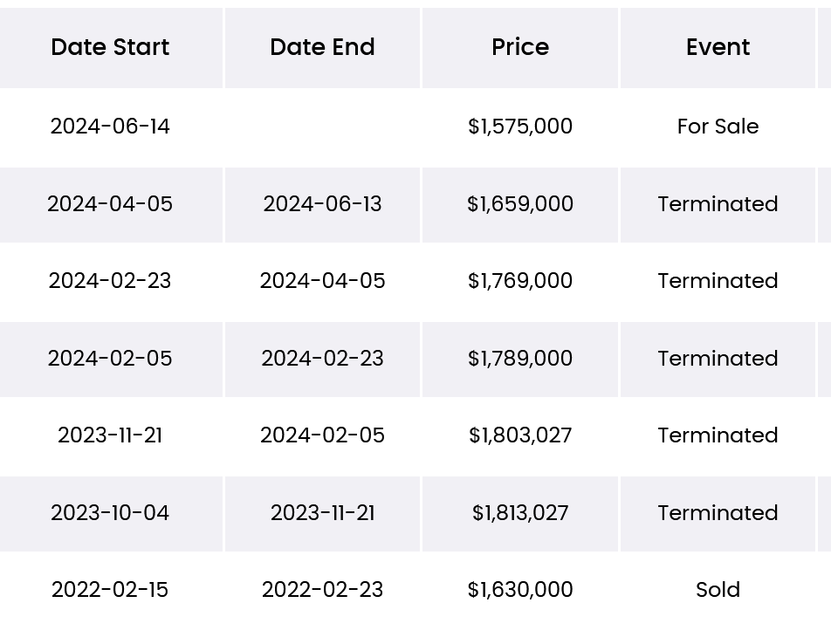Select the 2022-02-15 start date cell
This screenshot has width=831, height=644.
(x=110, y=590)
